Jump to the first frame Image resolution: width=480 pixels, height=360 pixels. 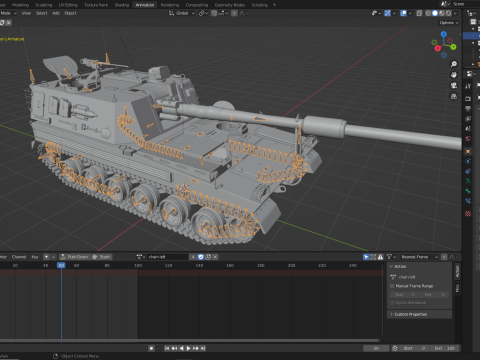tap(167, 348)
